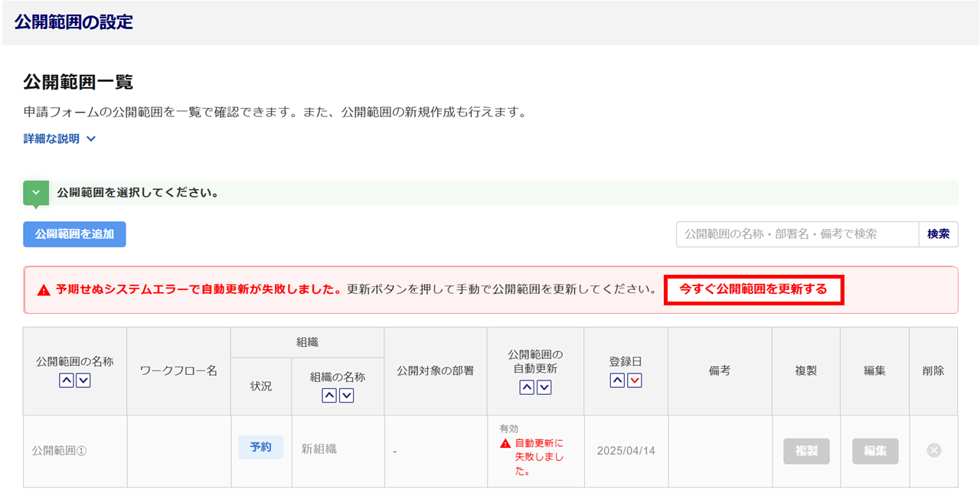Sort 組織の名称 column ascending
The width and height of the screenshot is (980, 499).
click(x=329, y=395)
